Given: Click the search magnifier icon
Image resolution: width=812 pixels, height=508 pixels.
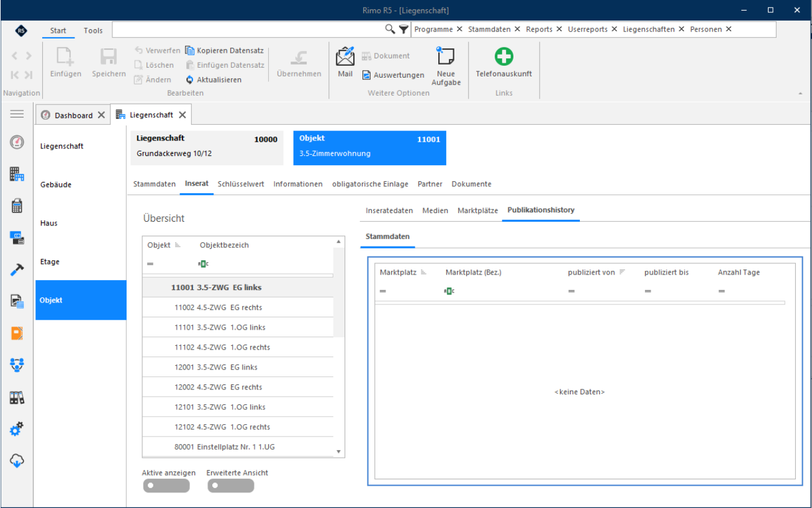Looking at the screenshot, I should click(390, 29).
